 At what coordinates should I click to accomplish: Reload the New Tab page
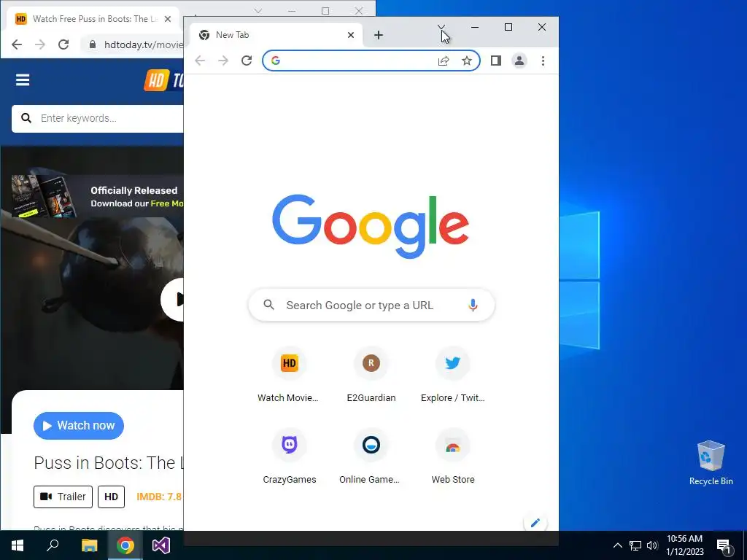point(247,61)
